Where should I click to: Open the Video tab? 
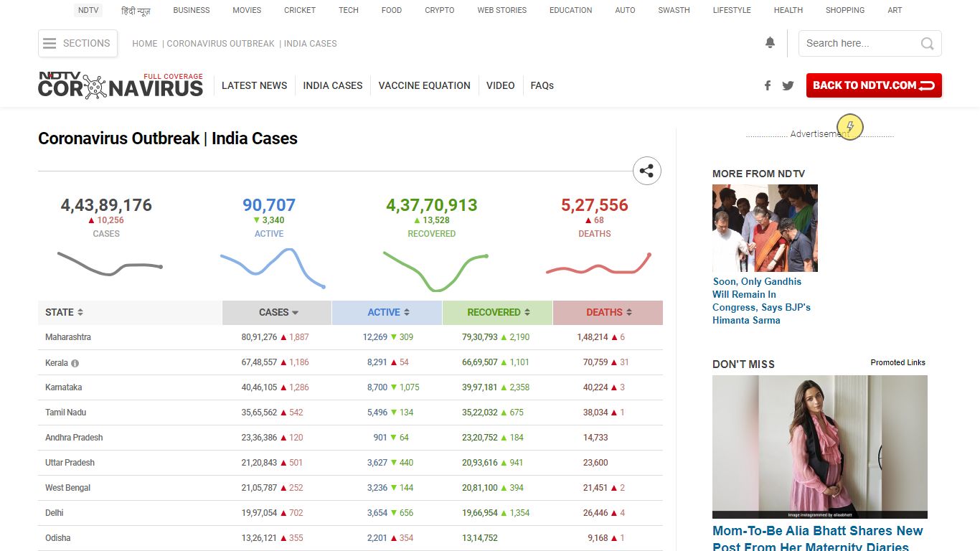500,85
